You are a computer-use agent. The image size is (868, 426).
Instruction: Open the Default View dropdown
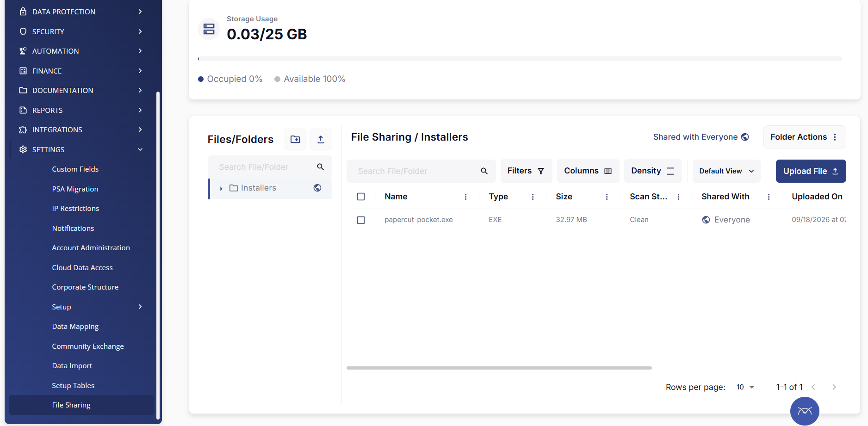(726, 171)
